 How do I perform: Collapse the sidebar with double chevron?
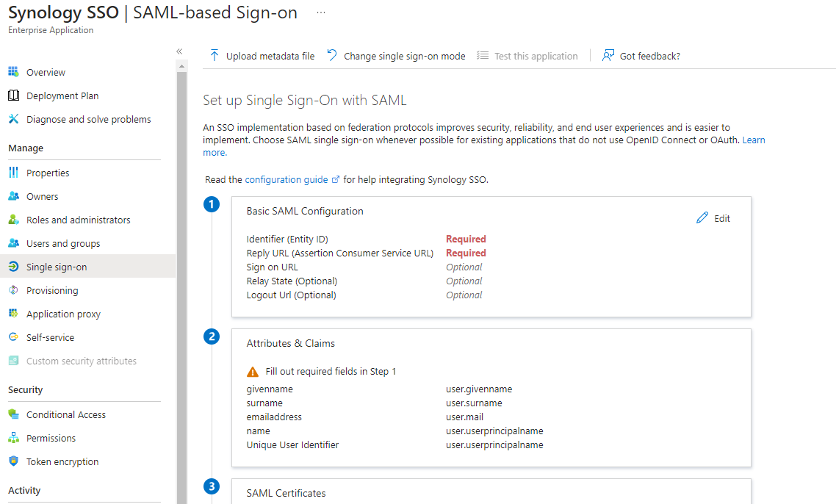click(x=179, y=51)
